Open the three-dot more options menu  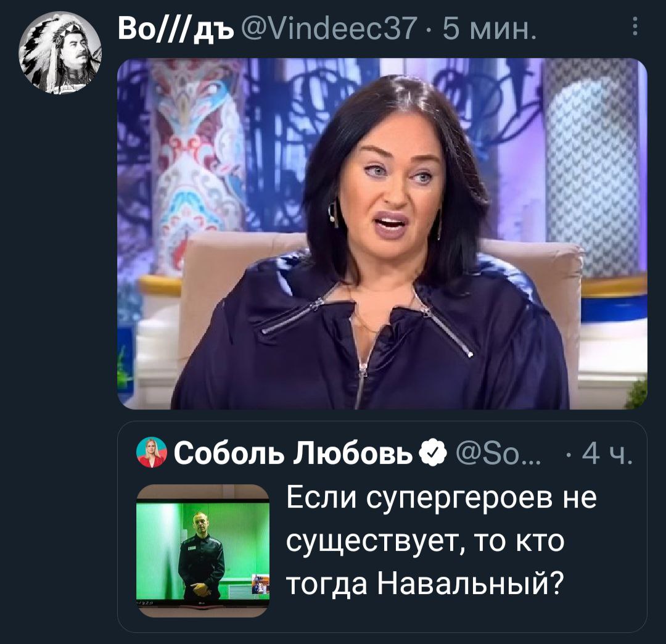pyautogui.click(x=635, y=27)
